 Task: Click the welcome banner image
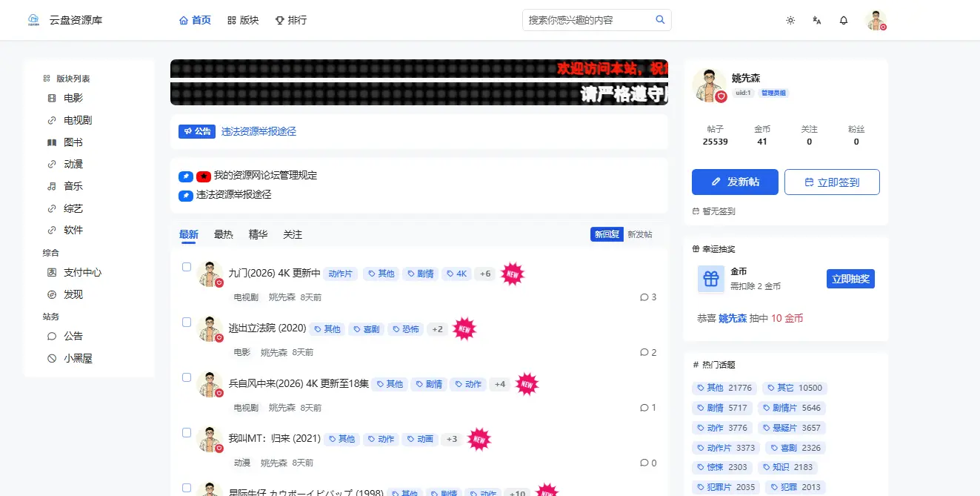pos(419,82)
